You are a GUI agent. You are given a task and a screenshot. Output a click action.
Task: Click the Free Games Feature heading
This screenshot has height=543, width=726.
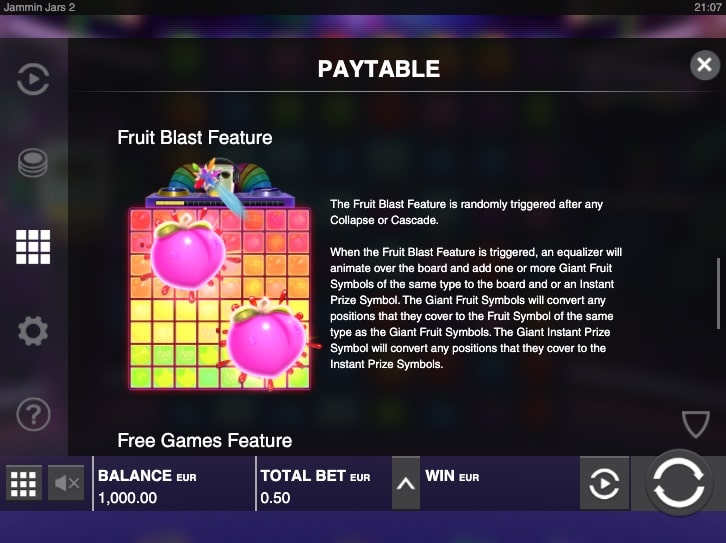[x=205, y=440]
